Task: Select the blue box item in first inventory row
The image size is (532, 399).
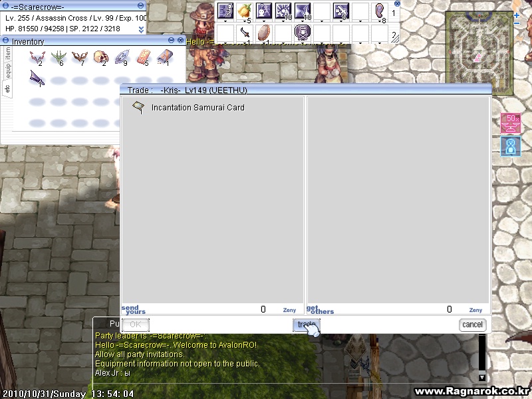Action: 164,57
